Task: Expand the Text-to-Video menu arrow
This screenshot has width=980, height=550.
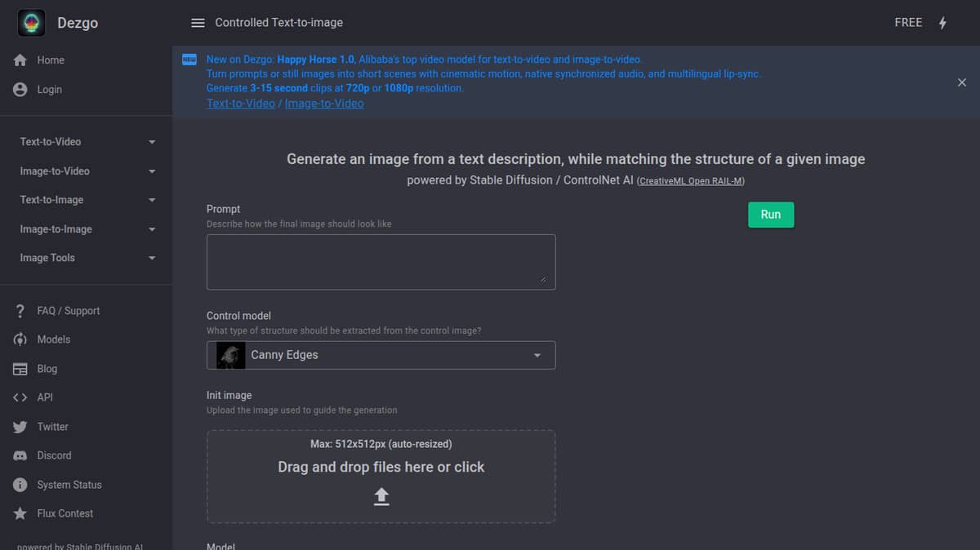Action: pos(152,142)
